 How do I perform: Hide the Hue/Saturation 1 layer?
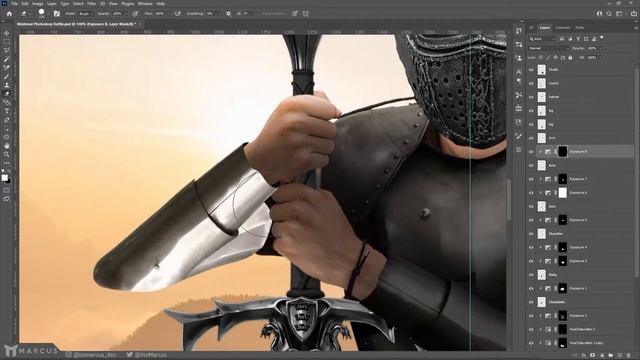click(531, 329)
